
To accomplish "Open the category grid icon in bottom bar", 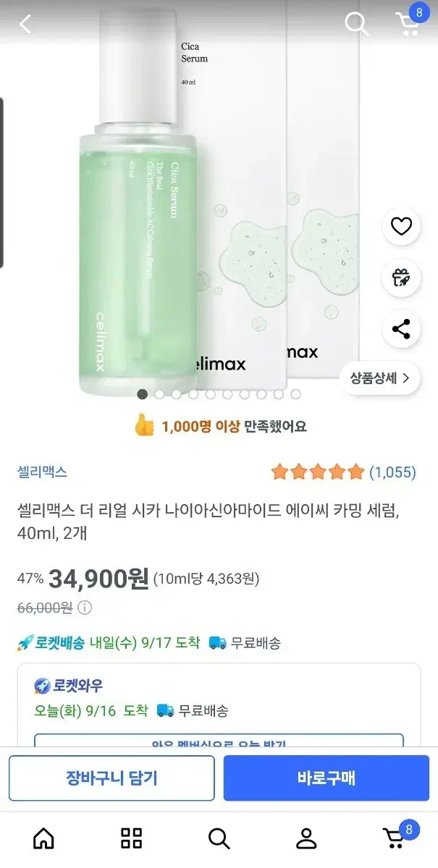I will [131, 838].
